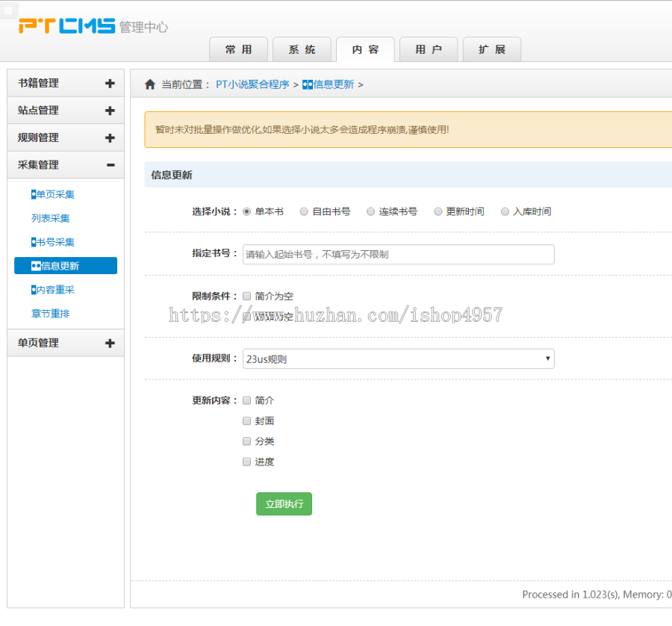Open 章节重排 in the sidebar
The image size is (672, 626).
coord(51,314)
